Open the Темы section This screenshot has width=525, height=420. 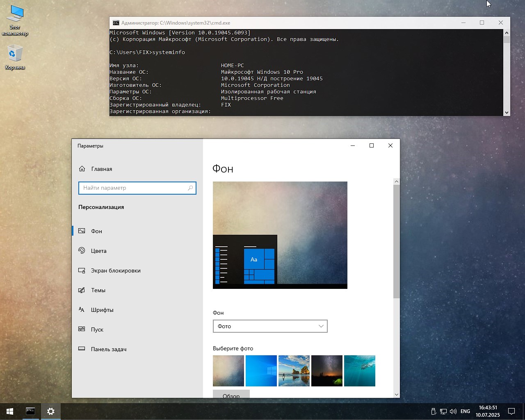[98, 290]
